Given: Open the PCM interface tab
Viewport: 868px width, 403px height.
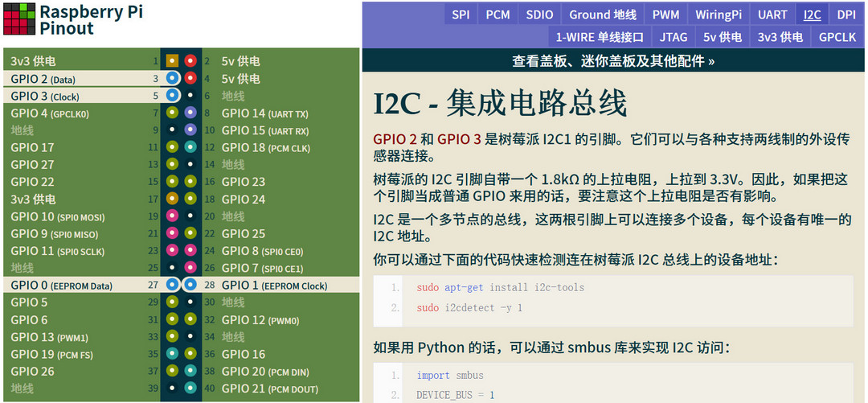Looking at the screenshot, I should tap(497, 14).
